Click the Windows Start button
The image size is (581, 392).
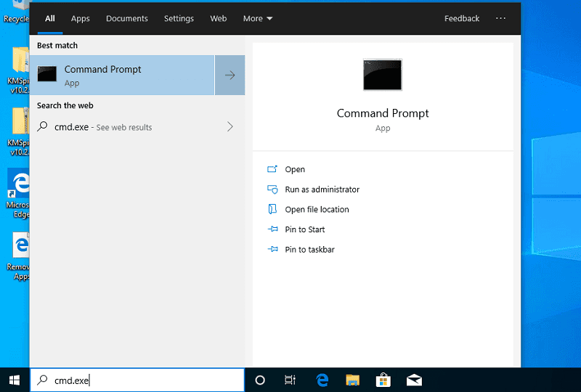tap(14, 380)
